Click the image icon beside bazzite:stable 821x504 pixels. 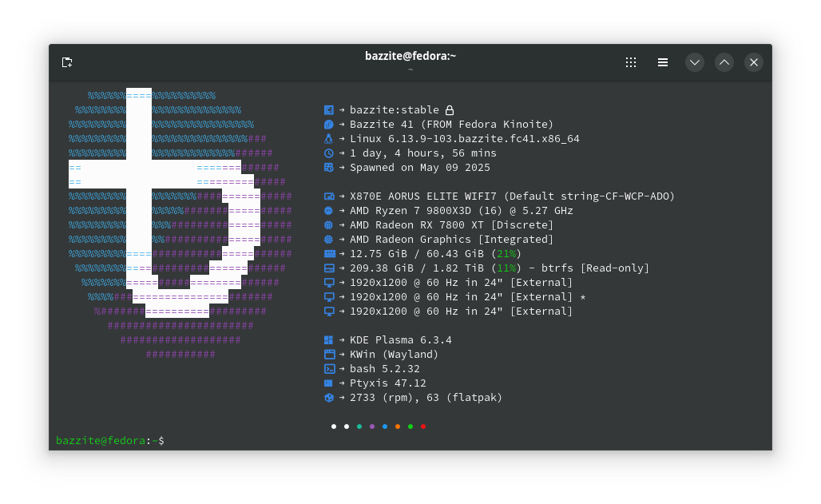[x=329, y=110]
